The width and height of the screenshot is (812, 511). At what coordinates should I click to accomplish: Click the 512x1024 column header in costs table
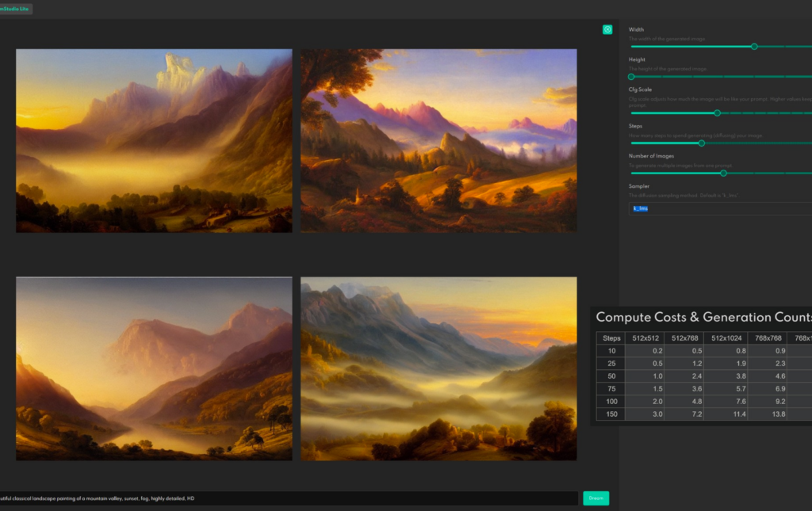point(727,338)
